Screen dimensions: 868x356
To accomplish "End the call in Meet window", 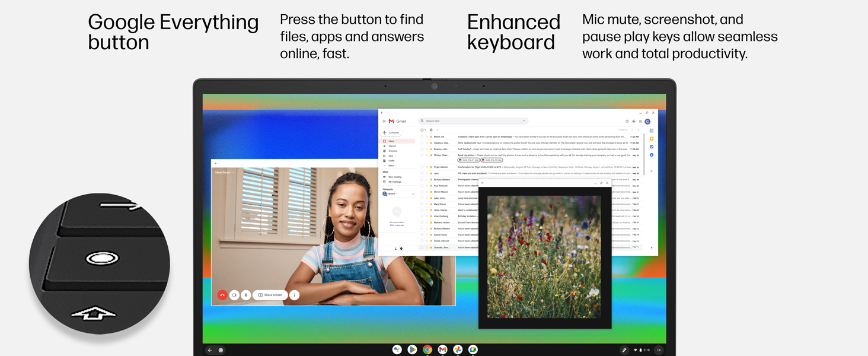I will coord(222,295).
